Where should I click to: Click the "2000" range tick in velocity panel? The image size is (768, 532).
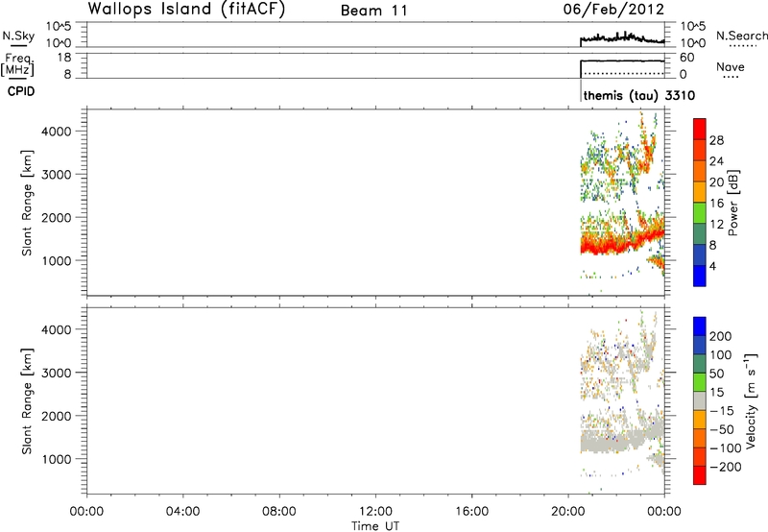(x=57, y=416)
